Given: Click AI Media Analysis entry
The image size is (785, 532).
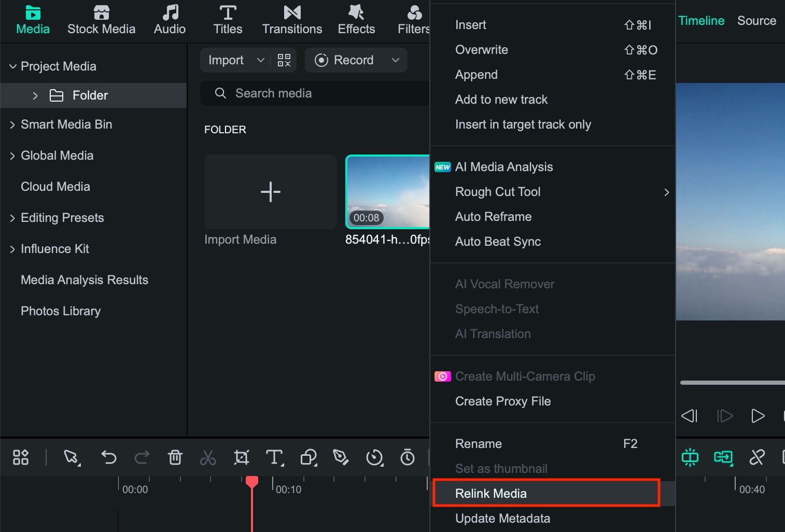Looking at the screenshot, I should coord(553,167).
